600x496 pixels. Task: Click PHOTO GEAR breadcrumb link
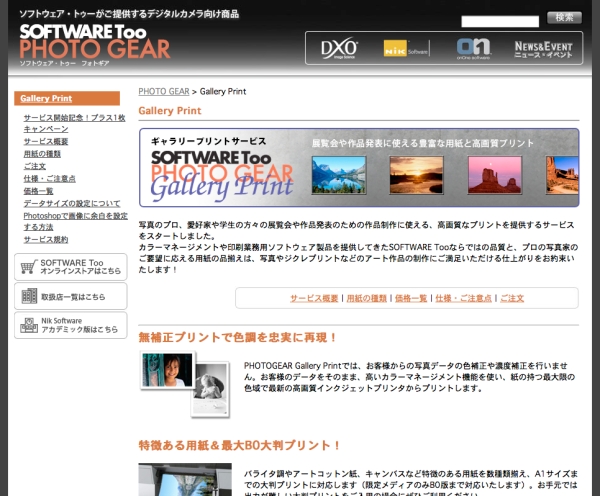tap(163, 91)
